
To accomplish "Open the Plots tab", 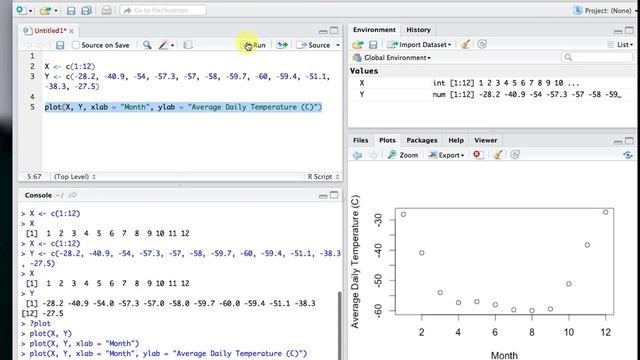I will [387, 140].
